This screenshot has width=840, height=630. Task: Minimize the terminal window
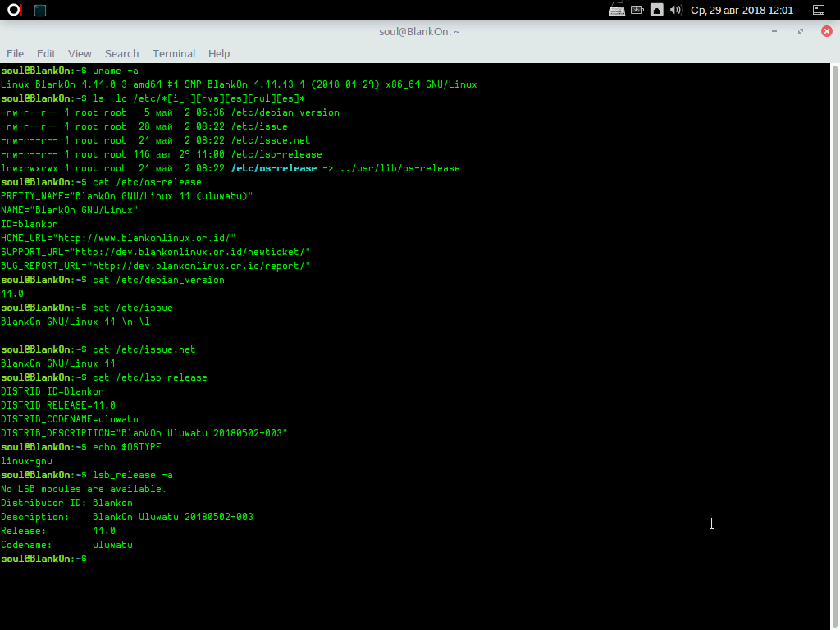click(x=774, y=31)
